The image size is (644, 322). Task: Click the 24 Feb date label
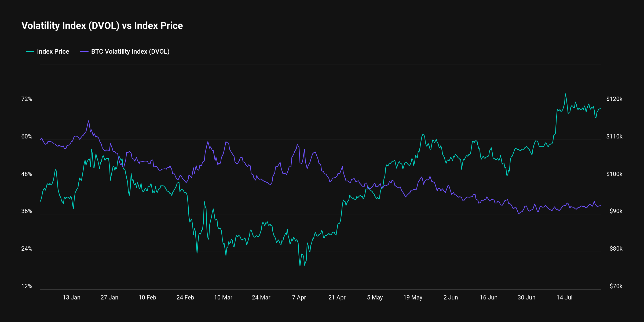185,298
